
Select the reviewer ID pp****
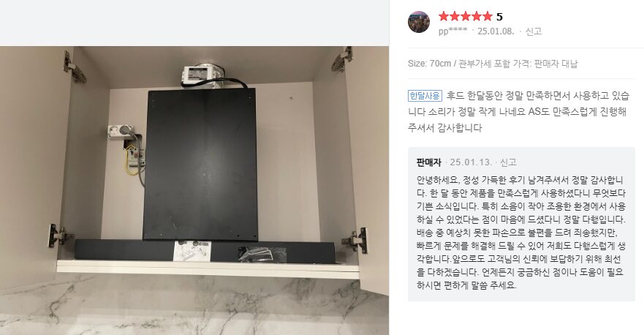(x=452, y=31)
